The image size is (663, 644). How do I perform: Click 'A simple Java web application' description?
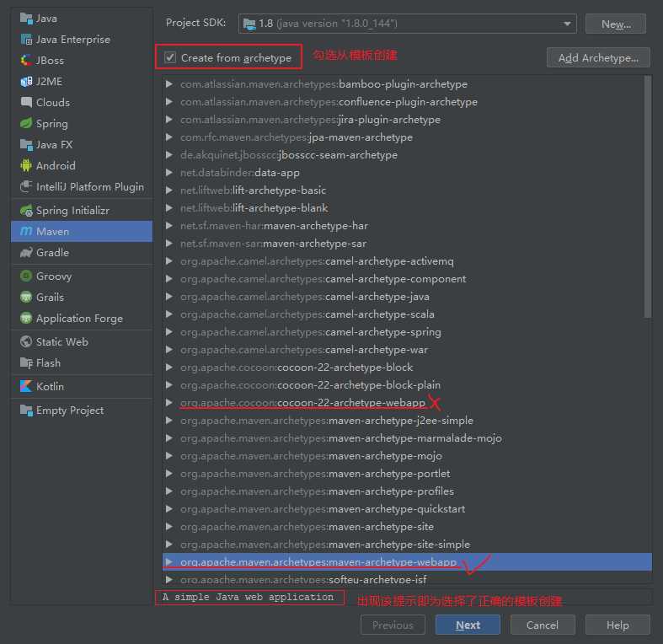pos(249,597)
